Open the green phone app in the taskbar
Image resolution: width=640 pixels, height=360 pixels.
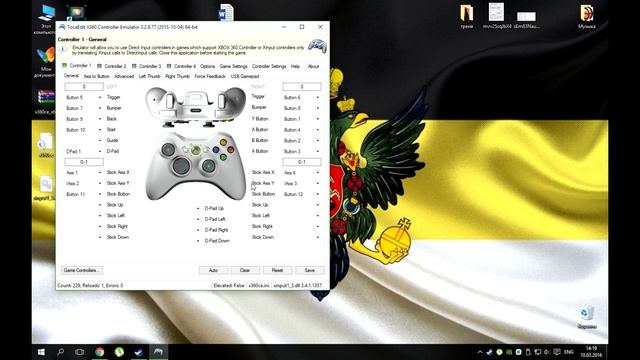coord(119,352)
